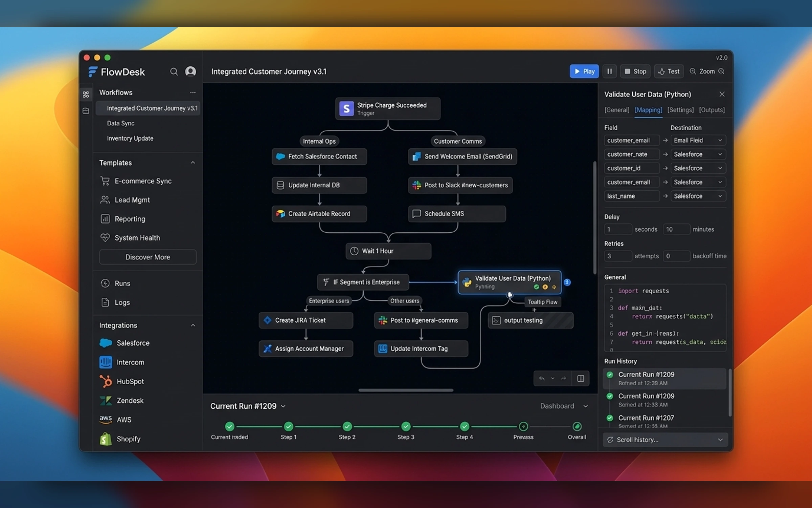Click the zoom-in magnifier icon right of Zoom
Screen dimensions: 812x508
tap(721, 71)
